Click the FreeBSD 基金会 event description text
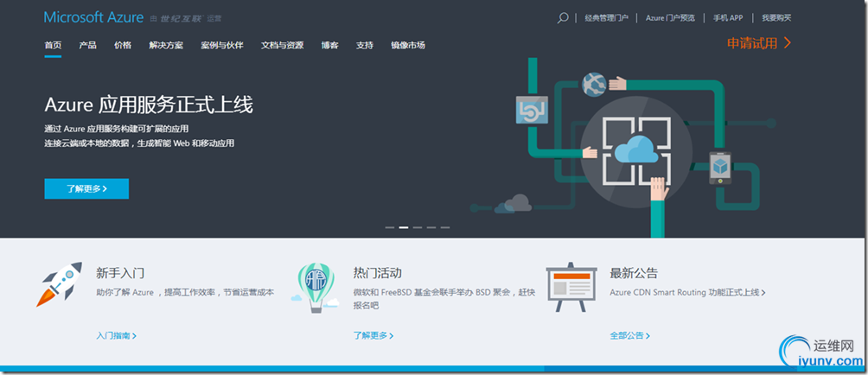 (x=444, y=299)
